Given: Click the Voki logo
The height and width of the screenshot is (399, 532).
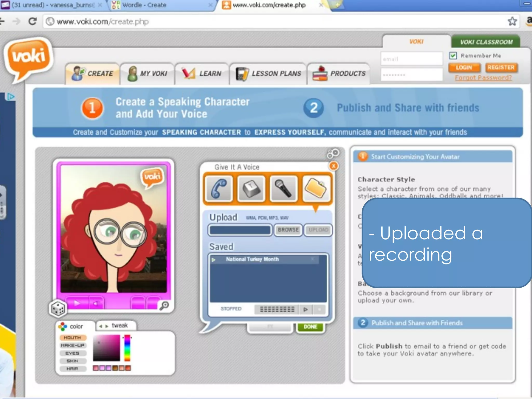Looking at the screenshot, I should tap(29, 60).
